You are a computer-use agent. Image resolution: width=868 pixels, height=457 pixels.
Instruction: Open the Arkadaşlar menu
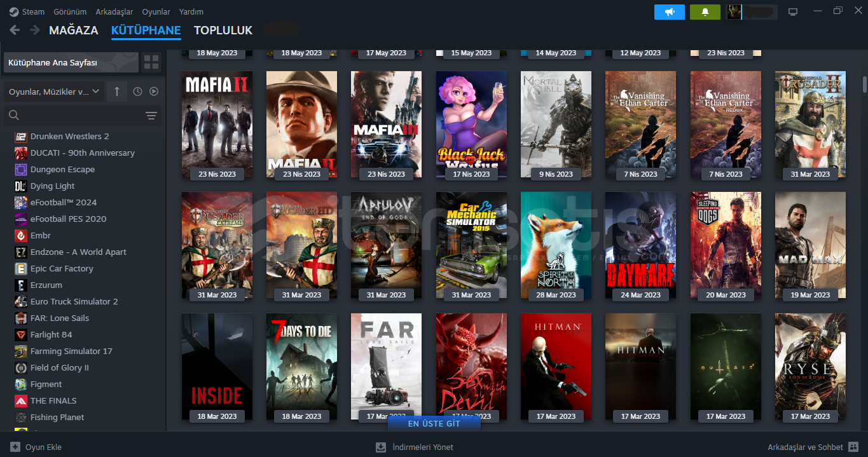[114, 11]
